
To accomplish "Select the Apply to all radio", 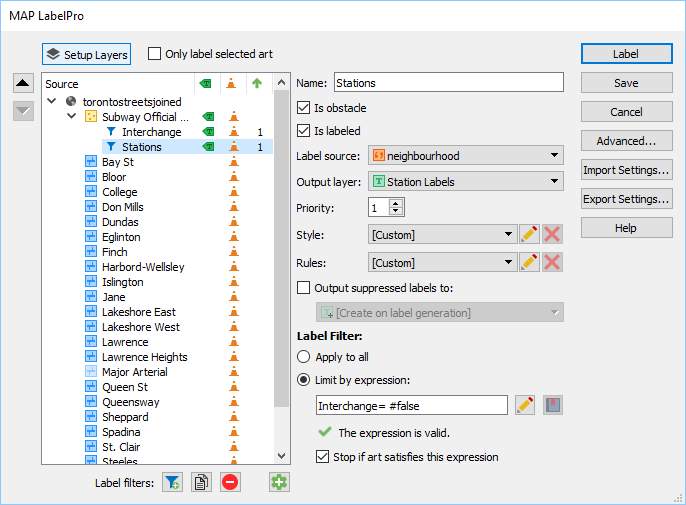I will point(303,357).
